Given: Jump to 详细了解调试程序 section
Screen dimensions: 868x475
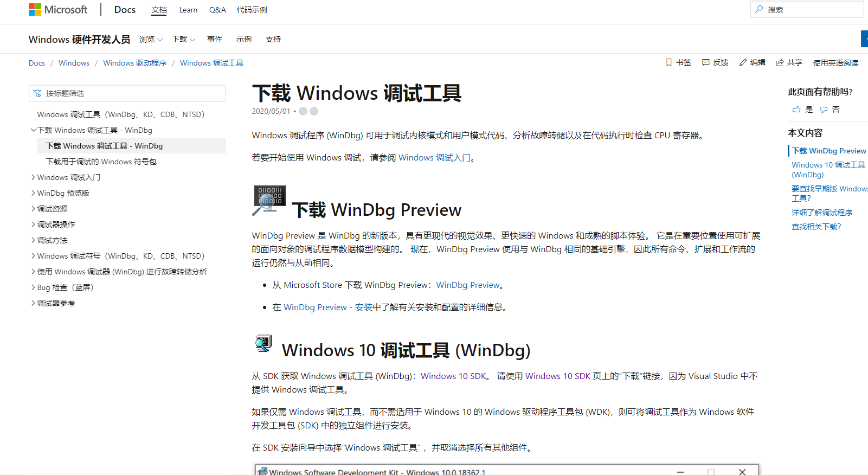Looking at the screenshot, I should pyautogui.click(x=822, y=213).
